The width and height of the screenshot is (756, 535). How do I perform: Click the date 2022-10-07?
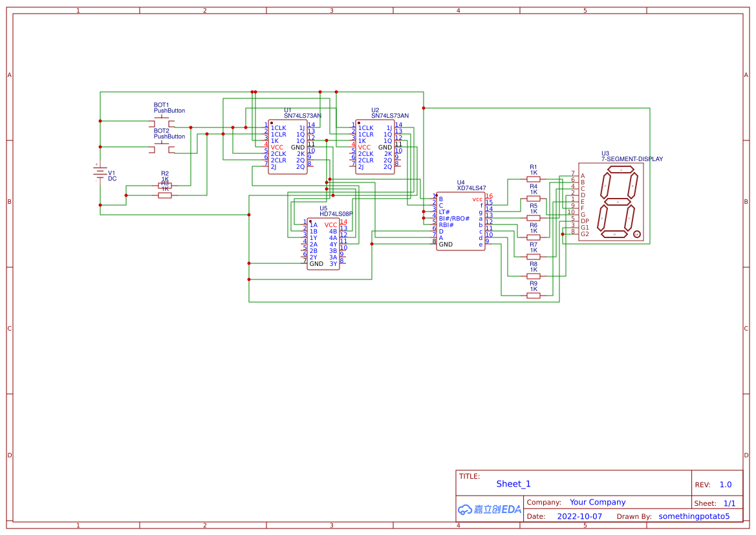(x=579, y=516)
